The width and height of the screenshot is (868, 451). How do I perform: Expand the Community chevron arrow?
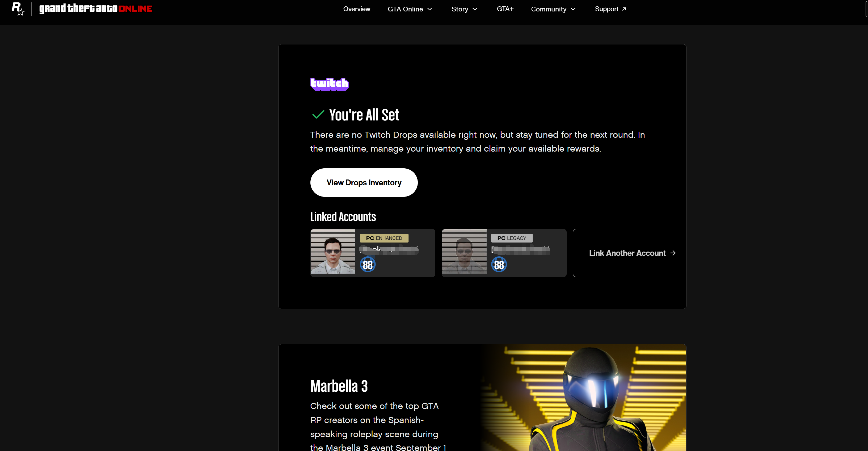pyautogui.click(x=573, y=9)
